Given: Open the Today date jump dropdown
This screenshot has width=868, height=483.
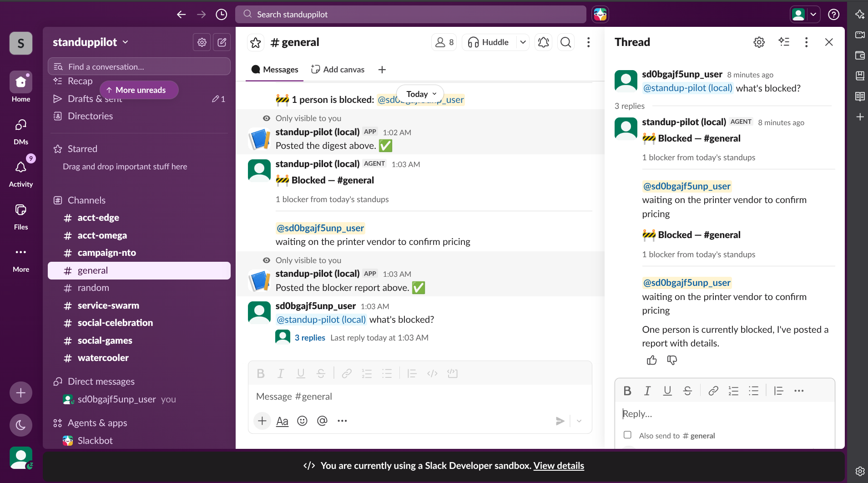Looking at the screenshot, I should pyautogui.click(x=421, y=94).
